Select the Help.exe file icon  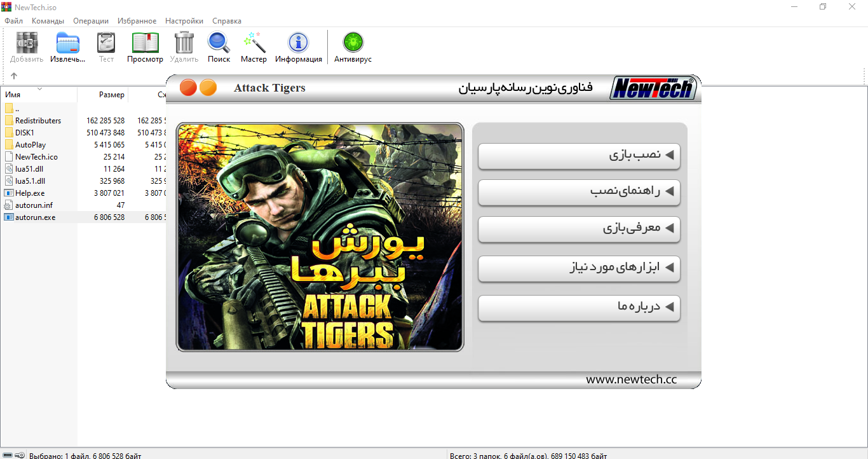click(x=9, y=193)
